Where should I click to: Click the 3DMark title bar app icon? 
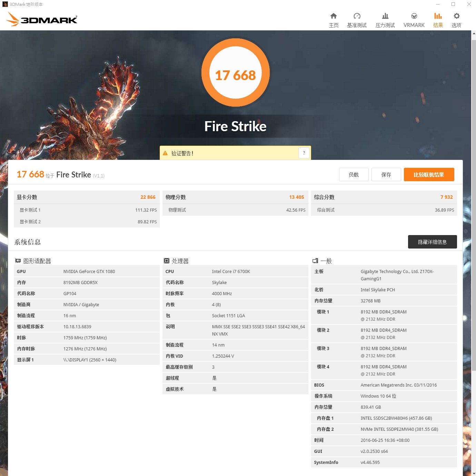pyautogui.click(x=5, y=4)
